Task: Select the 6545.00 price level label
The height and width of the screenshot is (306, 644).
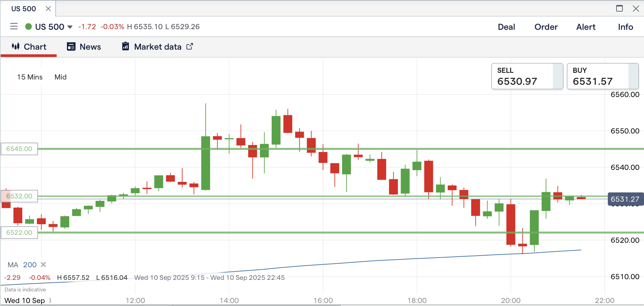Action: 19,149
